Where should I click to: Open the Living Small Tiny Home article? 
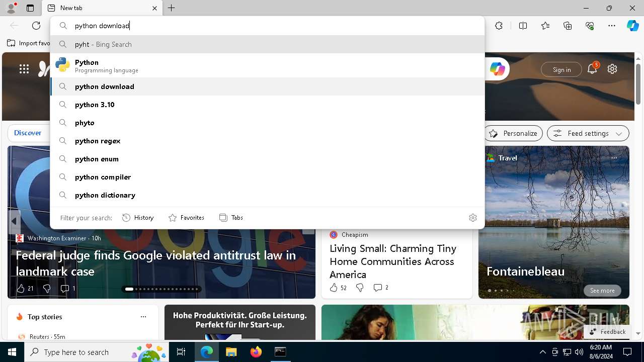393,261
